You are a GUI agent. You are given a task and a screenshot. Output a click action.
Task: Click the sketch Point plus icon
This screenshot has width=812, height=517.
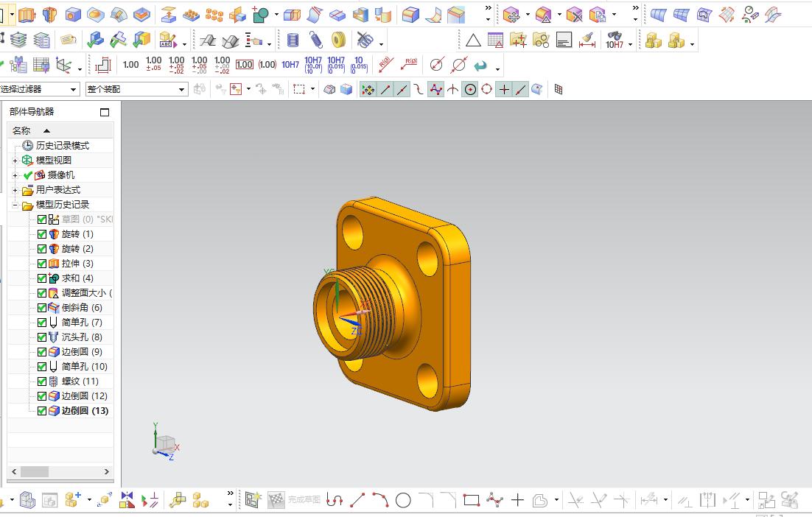click(517, 500)
